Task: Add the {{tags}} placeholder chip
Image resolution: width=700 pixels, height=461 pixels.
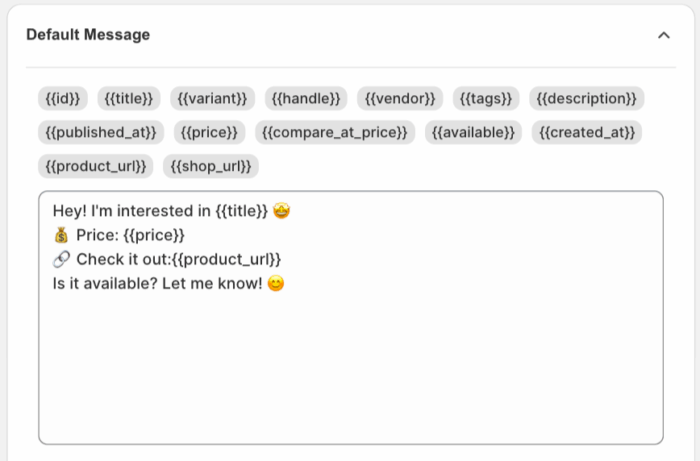Action: [x=486, y=98]
